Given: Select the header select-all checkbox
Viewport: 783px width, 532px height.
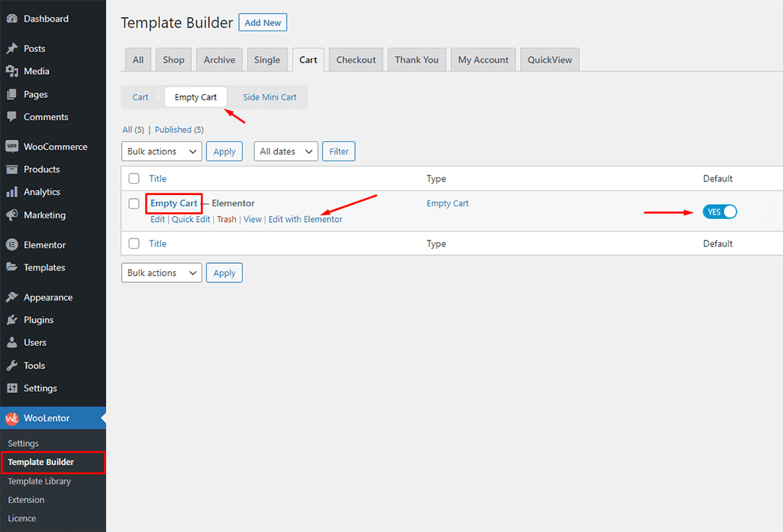Looking at the screenshot, I should (134, 179).
